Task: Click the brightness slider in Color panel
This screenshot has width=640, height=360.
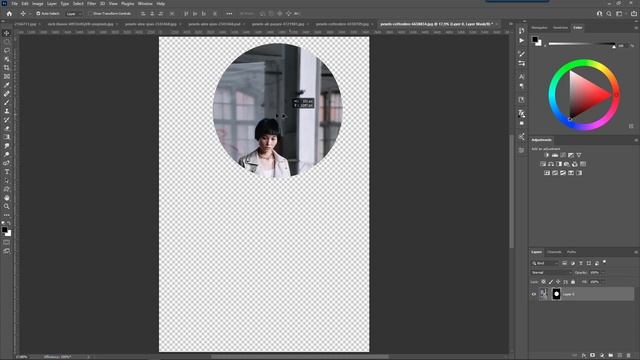Action: pyautogui.click(x=582, y=44)
